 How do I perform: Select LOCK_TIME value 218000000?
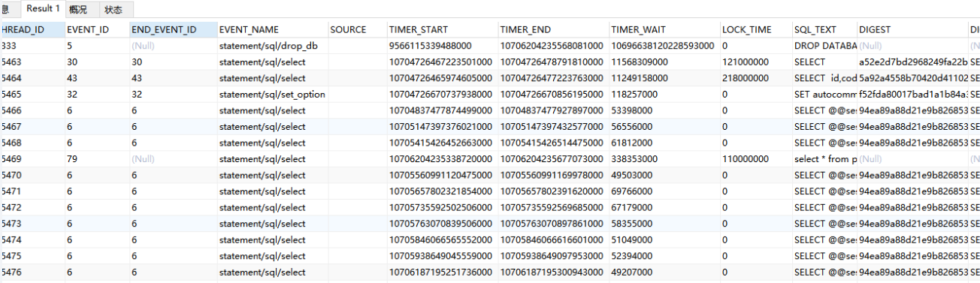(755, 78)
